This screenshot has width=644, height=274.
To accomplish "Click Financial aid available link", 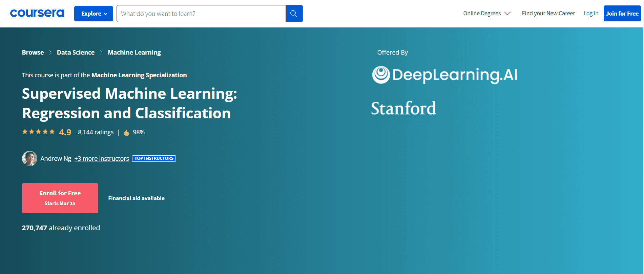I will click(136, 198).
